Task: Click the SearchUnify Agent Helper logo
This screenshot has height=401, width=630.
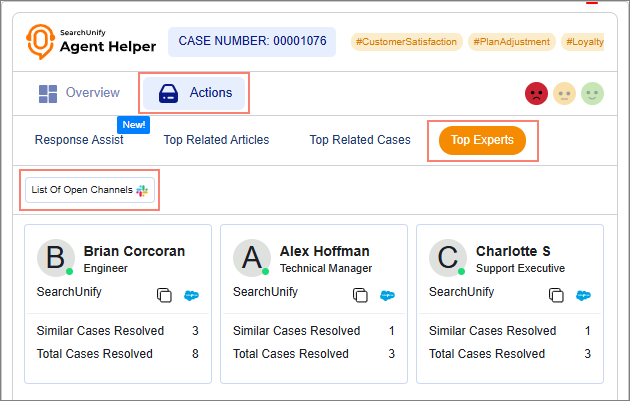Action: click(92, 41)
